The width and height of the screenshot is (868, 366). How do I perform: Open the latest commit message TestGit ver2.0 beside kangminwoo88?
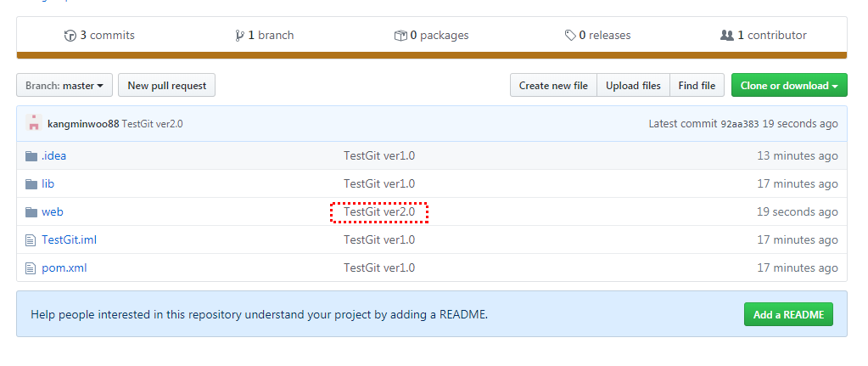(152, 124)
